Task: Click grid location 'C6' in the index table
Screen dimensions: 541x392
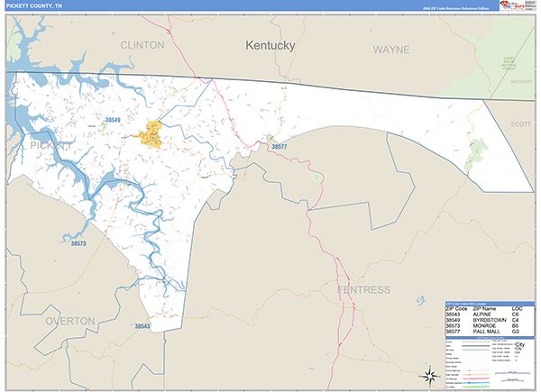Action: click(515, 315)
